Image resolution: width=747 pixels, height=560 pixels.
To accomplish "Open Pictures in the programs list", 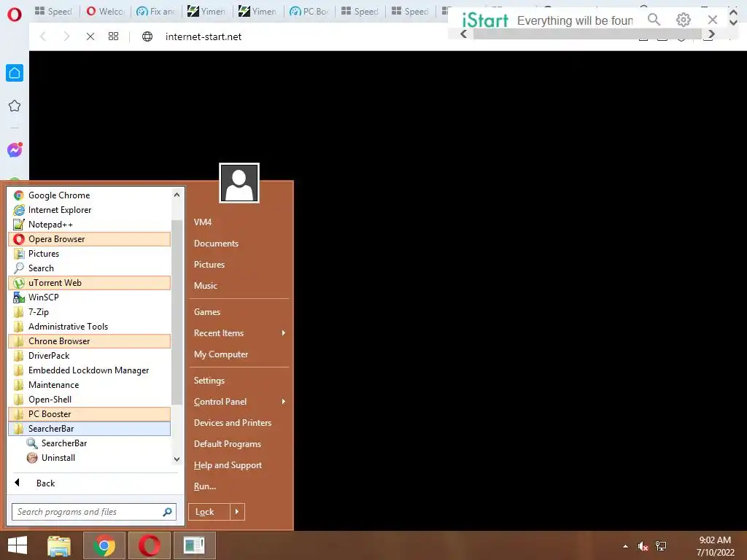I will point(90,254).
